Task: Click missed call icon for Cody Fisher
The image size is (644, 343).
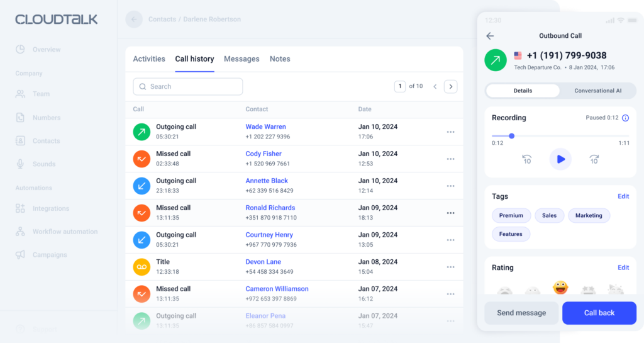Action: tap(142, 159)
